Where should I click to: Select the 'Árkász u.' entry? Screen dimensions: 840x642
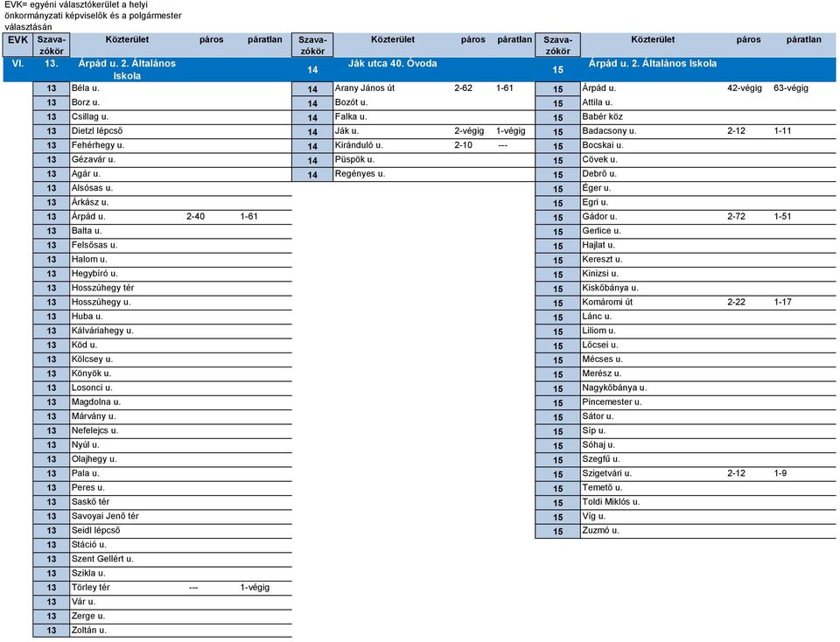point(90,202)
